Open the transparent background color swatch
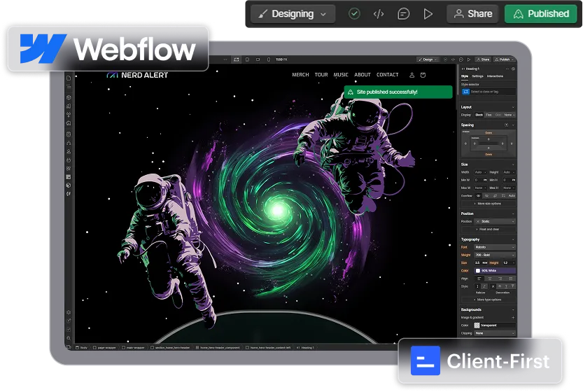Image resolution: width=583 pixels, height=392 pixels. pos(477,325)
